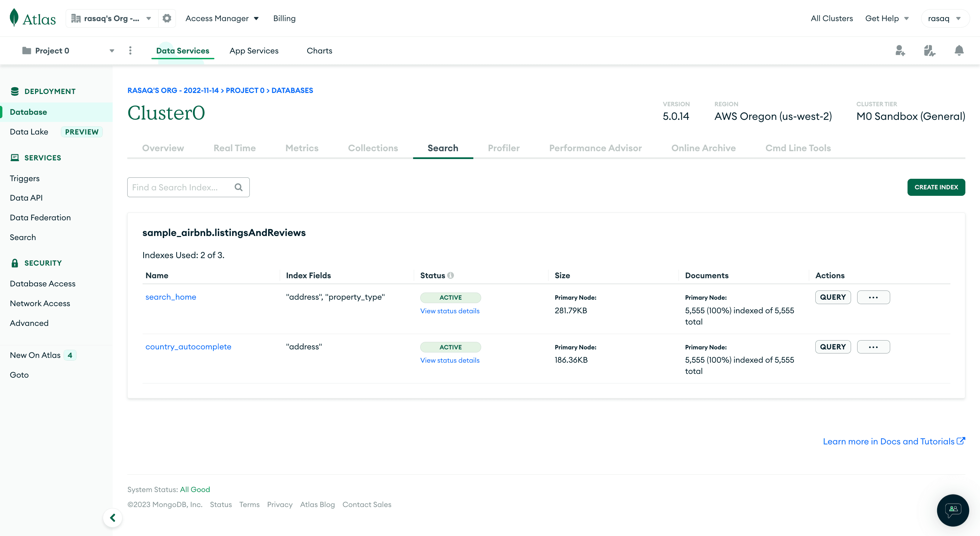
Task: Click the invite user icon
Action: [900, 51]
